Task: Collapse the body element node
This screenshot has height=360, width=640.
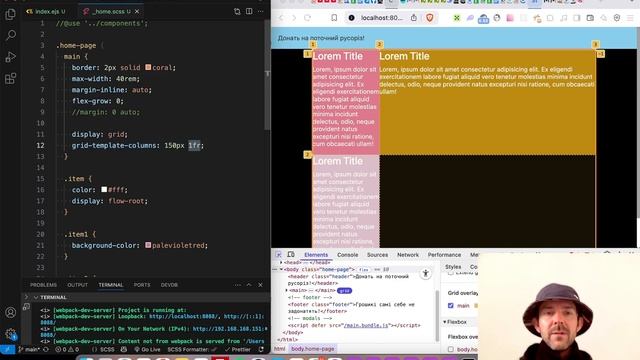Action: point(281,269)
